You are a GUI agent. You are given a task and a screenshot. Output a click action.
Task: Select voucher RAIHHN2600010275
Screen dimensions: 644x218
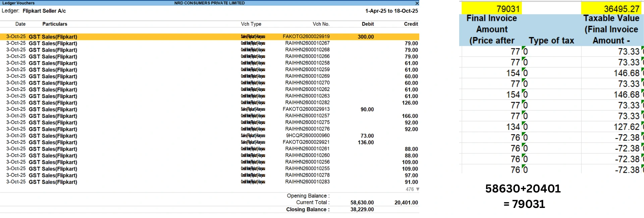click(210, 123)
